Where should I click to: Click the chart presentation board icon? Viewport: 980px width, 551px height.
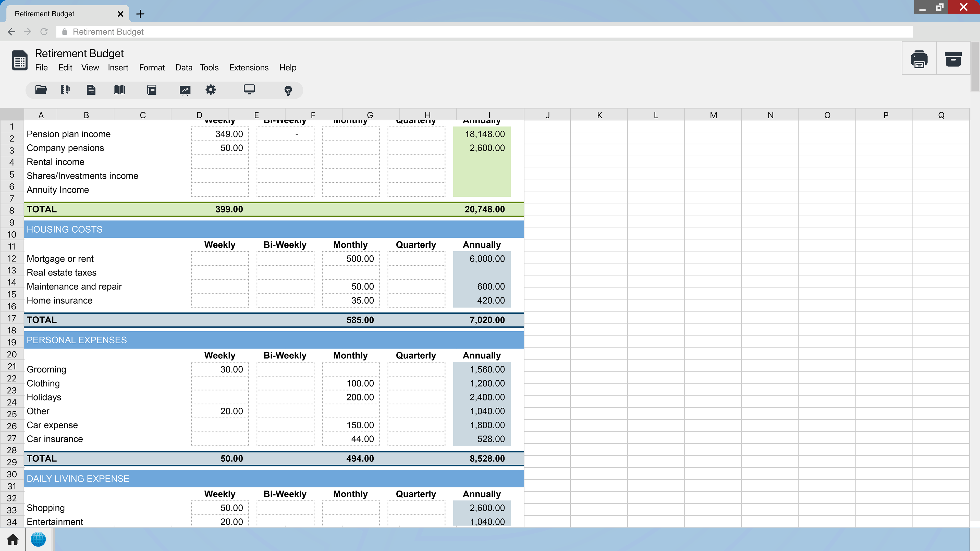[x=185, y=90]
